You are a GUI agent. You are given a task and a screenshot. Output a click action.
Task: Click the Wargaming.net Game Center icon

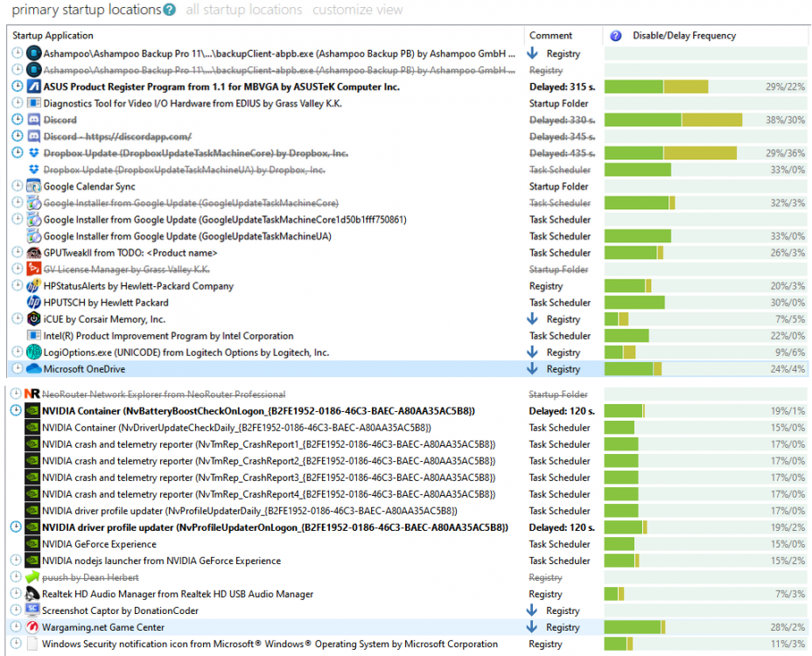32,627
